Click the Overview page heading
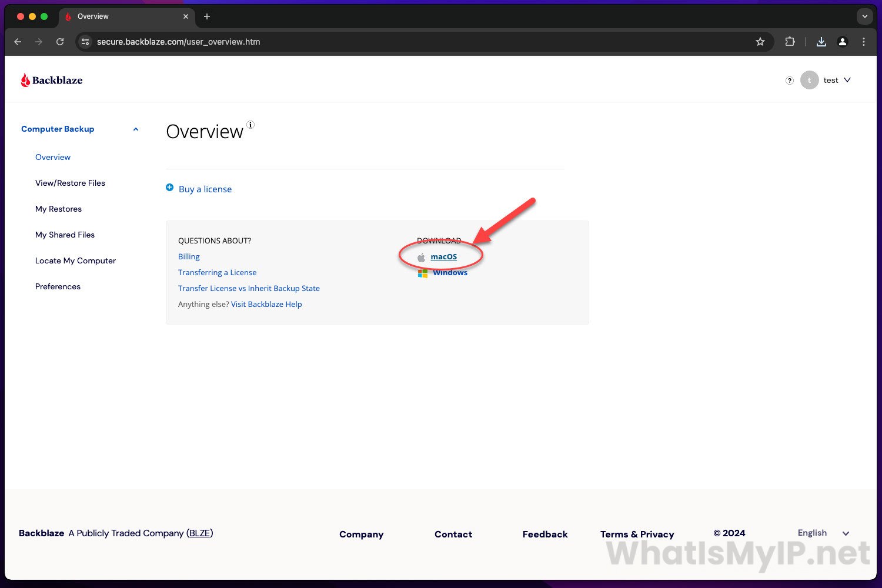 (x=205, y=132)
